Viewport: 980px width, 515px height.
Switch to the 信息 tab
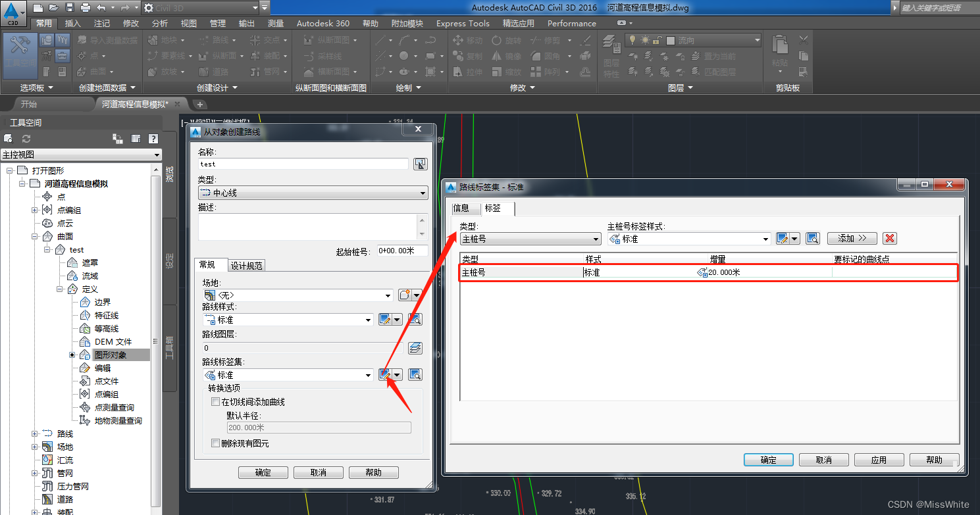coord(465,208)
